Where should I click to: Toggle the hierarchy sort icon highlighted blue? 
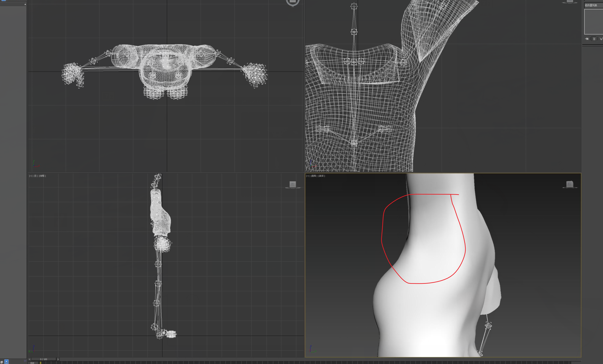(7, 361)
